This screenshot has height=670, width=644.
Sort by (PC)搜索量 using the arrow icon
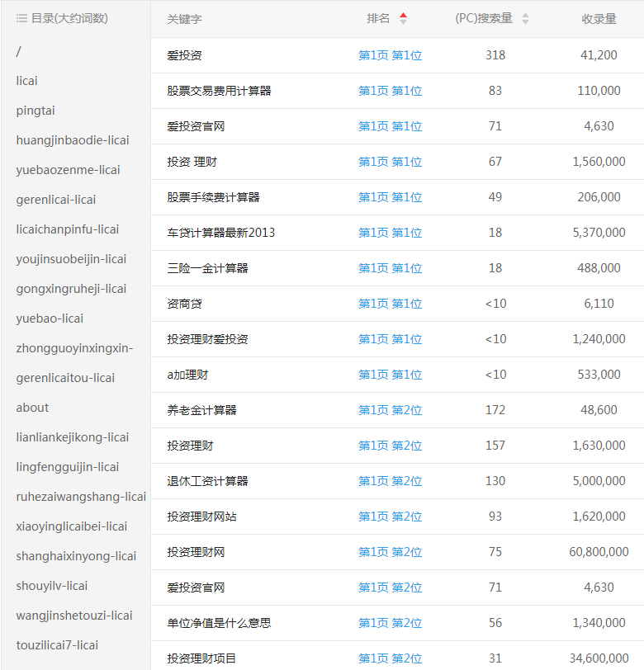[525, 18]
